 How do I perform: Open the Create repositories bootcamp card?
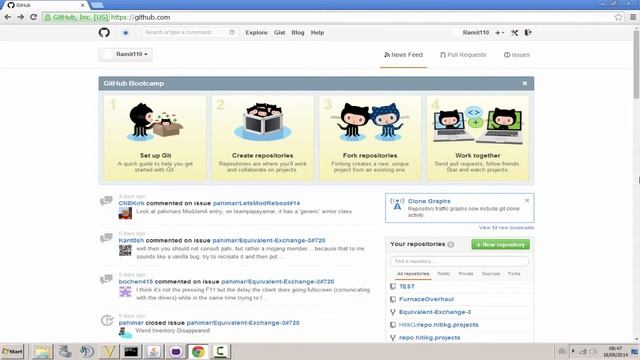click(262, 138)
